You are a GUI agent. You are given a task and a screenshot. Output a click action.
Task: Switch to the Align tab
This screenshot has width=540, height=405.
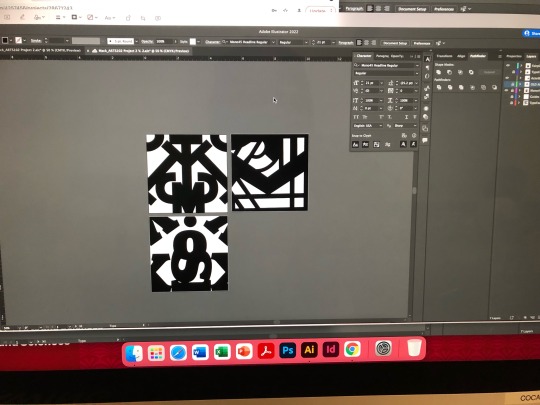tap(461, 56)
